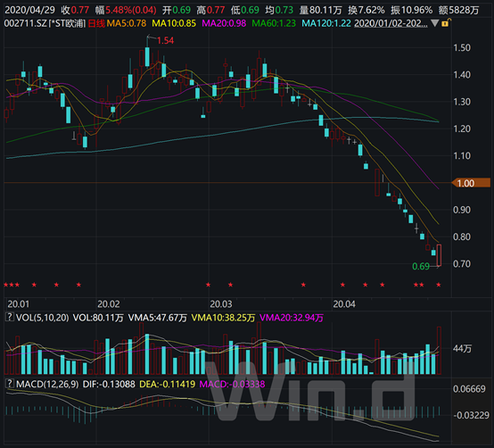Click the magenta MACD:-0.03338 value

pyautogui.click(x=232, y=384)
